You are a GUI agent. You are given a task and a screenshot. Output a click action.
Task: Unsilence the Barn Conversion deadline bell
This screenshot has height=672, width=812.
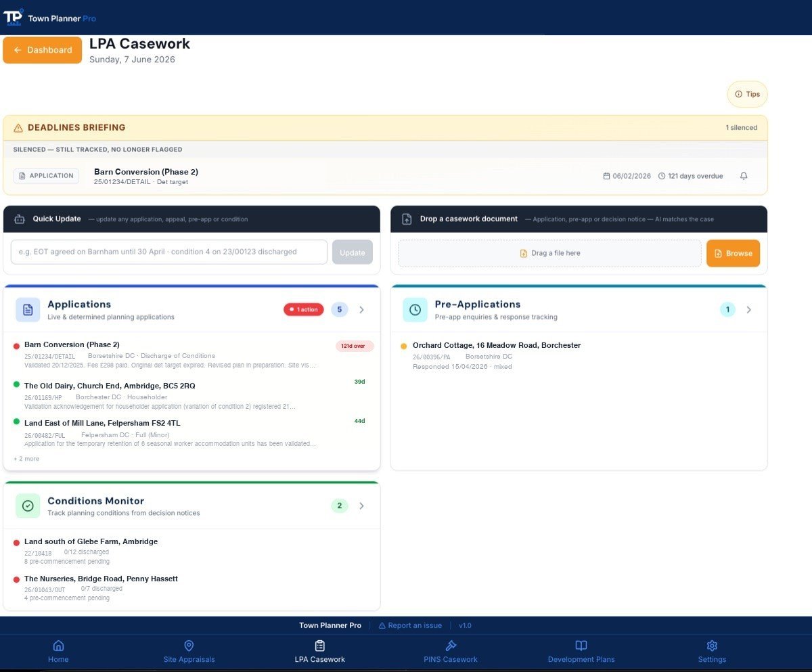[x=744, y=176]
